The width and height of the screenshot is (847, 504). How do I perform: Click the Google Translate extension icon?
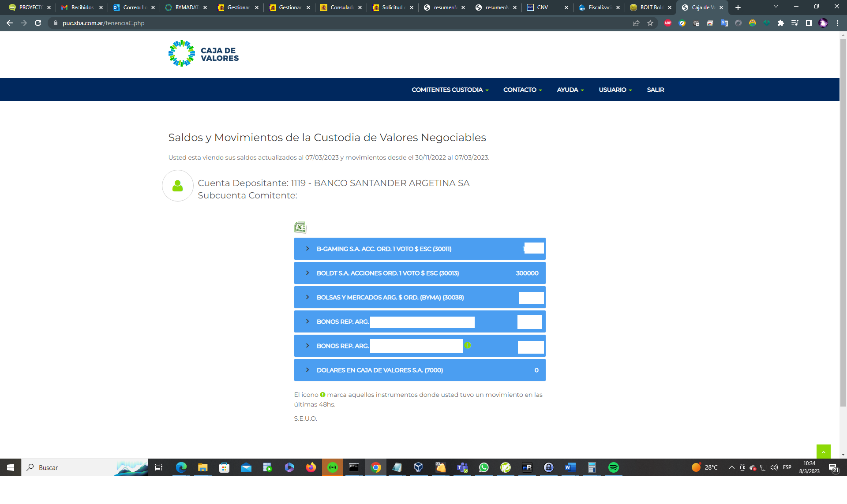tap(724, 23)
